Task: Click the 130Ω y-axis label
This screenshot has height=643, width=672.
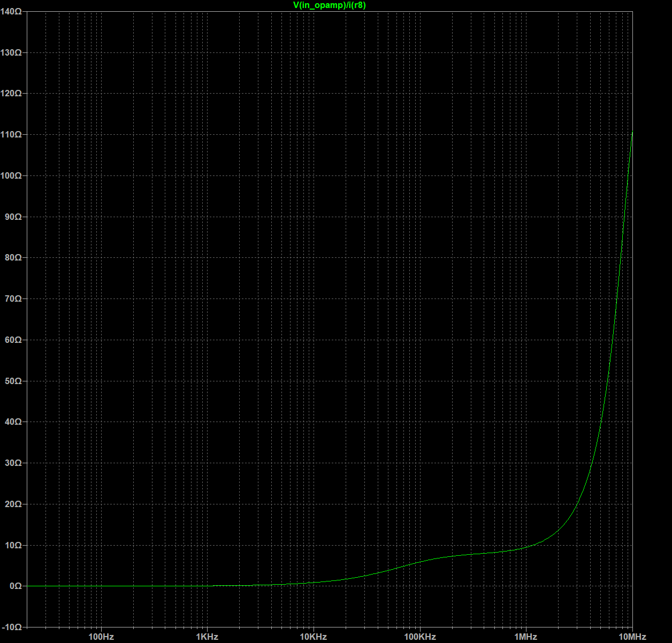Action: pyautogui.click(x=11, y=52)
